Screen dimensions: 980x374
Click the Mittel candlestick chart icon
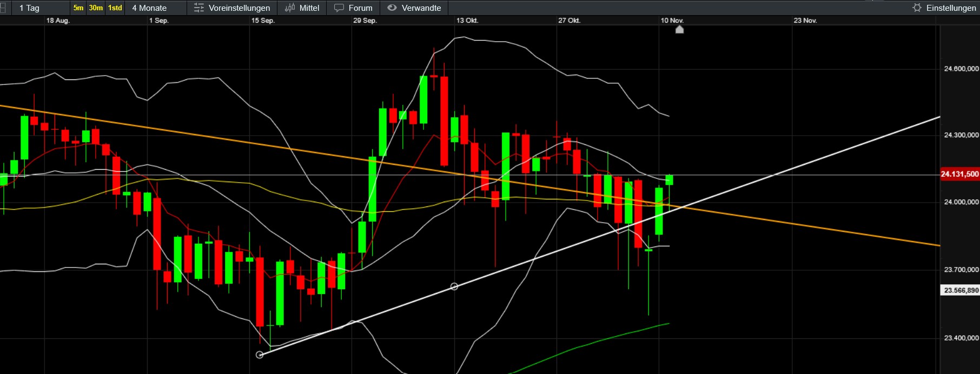[x=290, y=8]
